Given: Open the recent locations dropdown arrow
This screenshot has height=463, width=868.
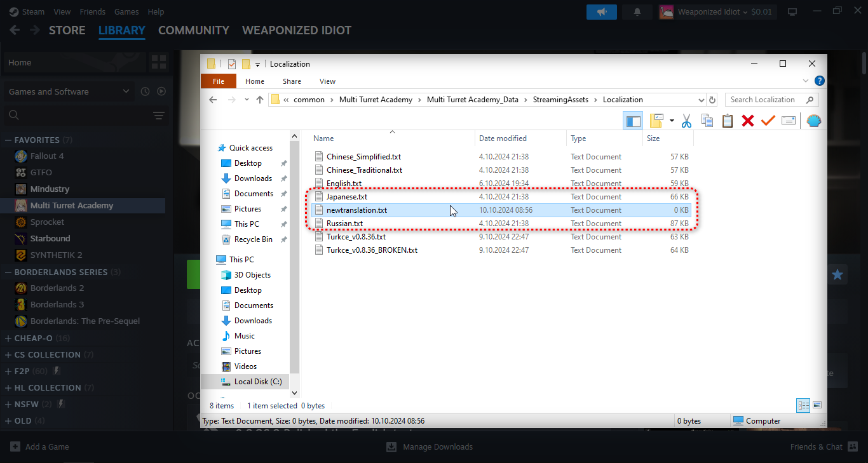Looking at the screenshot, I should click(245, 100).
